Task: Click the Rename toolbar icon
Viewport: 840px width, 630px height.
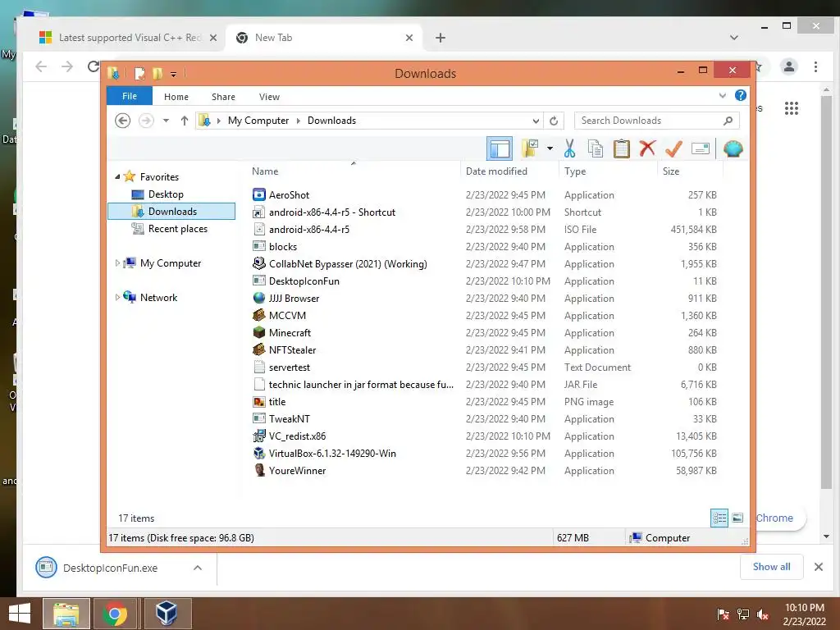Action: click(701, 148)
